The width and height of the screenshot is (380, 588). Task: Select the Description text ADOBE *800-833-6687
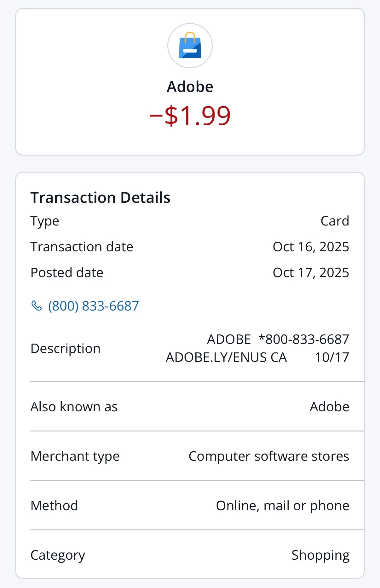[278, 340]
